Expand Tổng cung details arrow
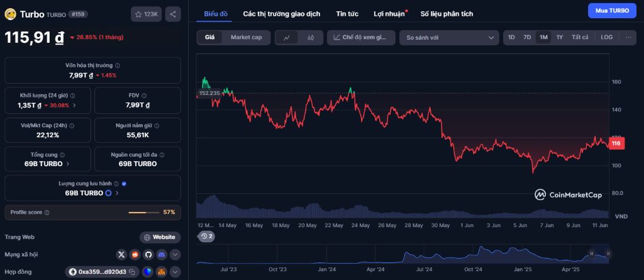644x280 pixels. [x=68, y=164]
